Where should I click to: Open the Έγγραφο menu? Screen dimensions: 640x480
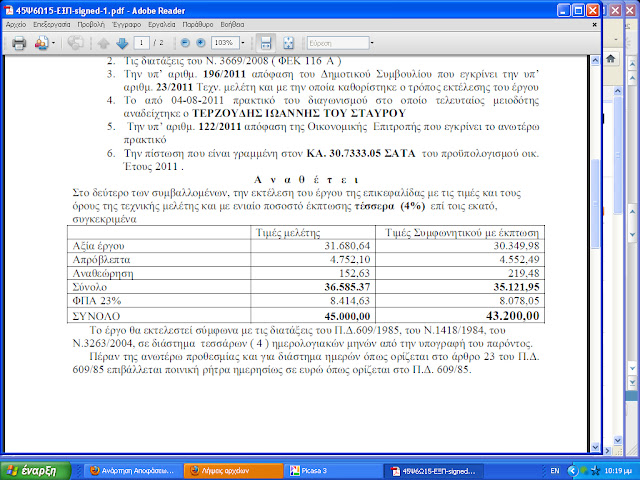(127, 24)
